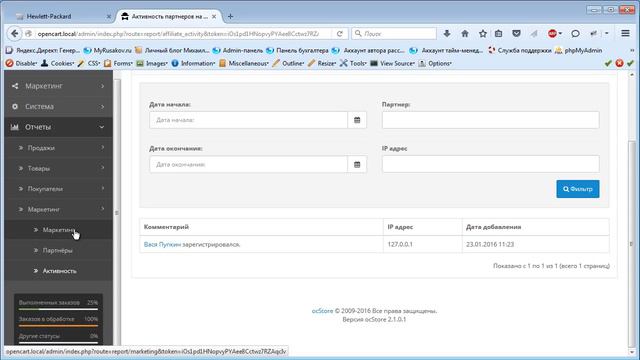Open the end date calendar picker
This screenshot has width=640, height=360.
pos(357,164)
